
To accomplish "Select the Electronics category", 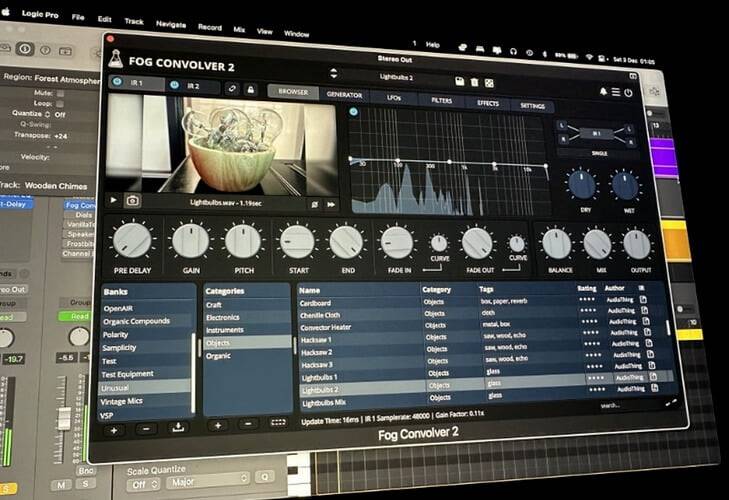I will click(x=247, y=317).
